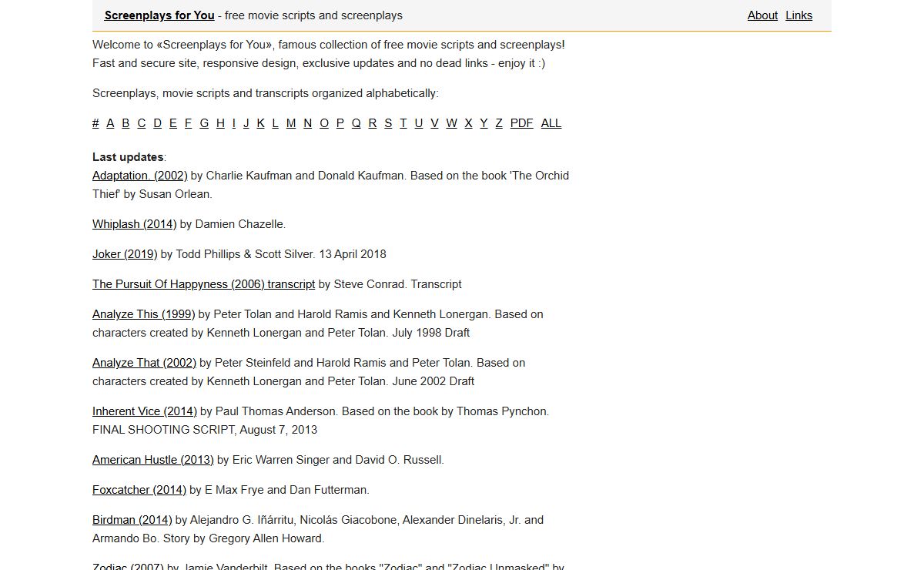This screenshot has height=570, width=924.
Task: Browse scripts starting with H
Action: (x=220, y=123)
